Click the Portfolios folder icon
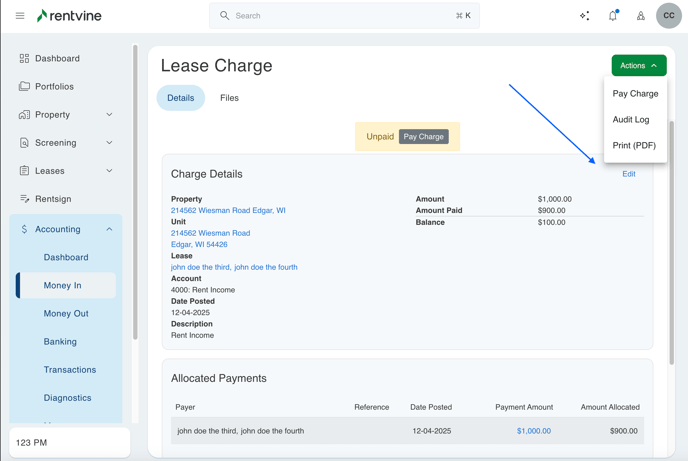The image size is (688, 461). (x=24, y=87)
